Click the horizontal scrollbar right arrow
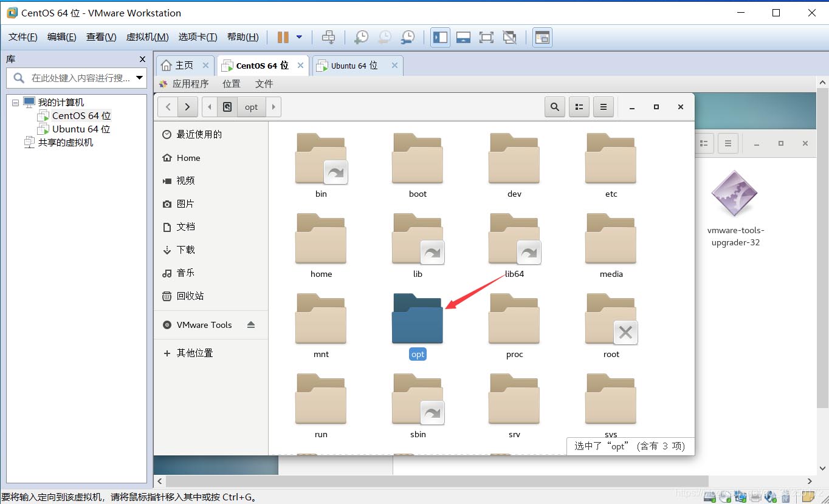Viewport: 829px width, 504px height. coord(810,482)
